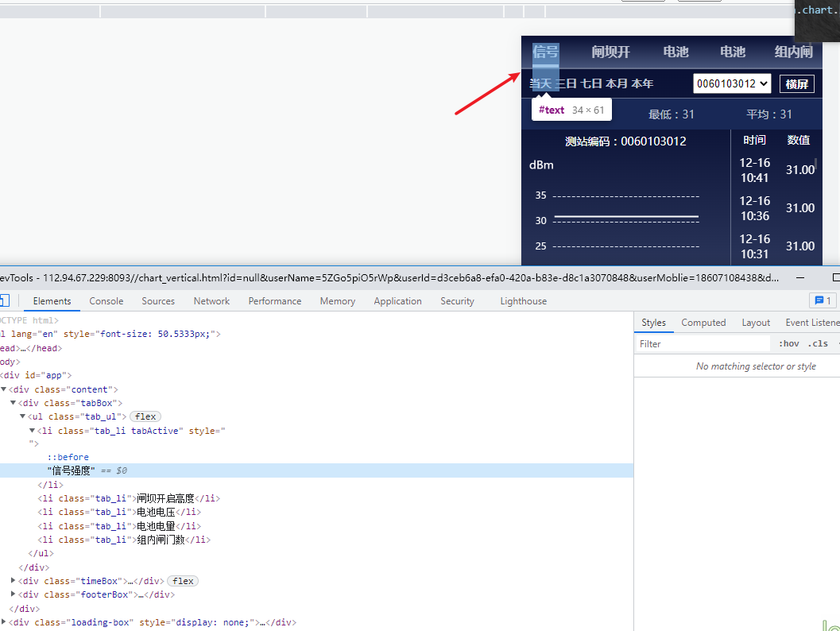Viewport: 840px width, 631px height.
Task: Click the 信号 tab in the page
Action: point(545,52)
